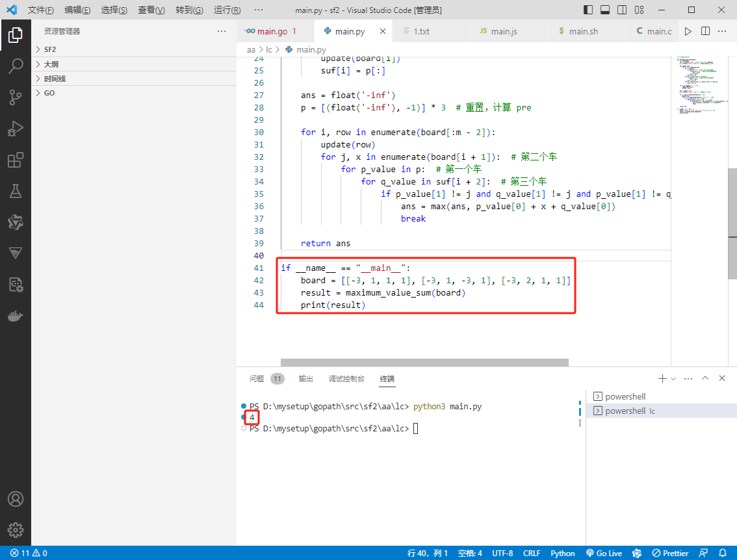Select the 终端 terminal panel tab

pos(387,379)
